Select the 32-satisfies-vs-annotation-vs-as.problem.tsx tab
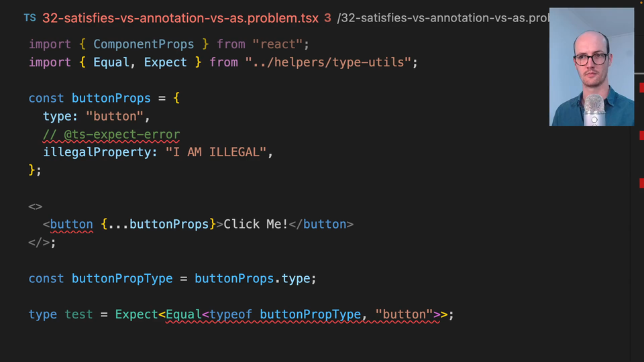The height and width of the screenshot is (362, 644). 180,18
